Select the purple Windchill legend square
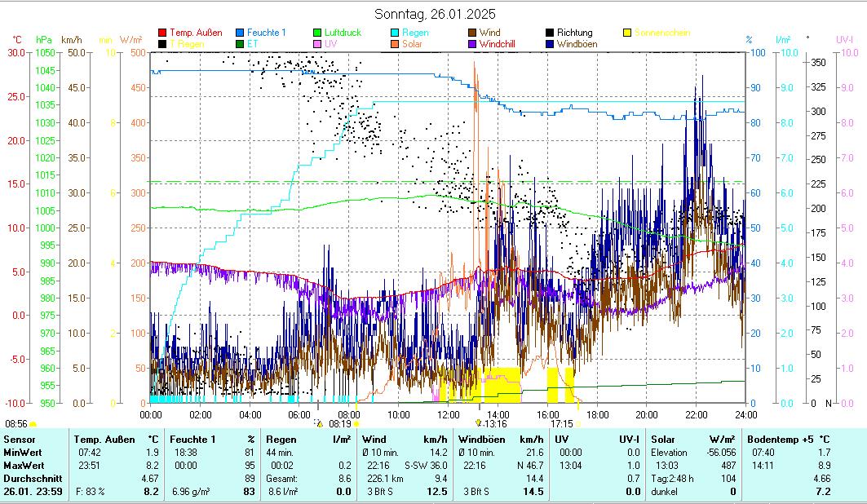The image size is (867, 504). click(475, 44)
